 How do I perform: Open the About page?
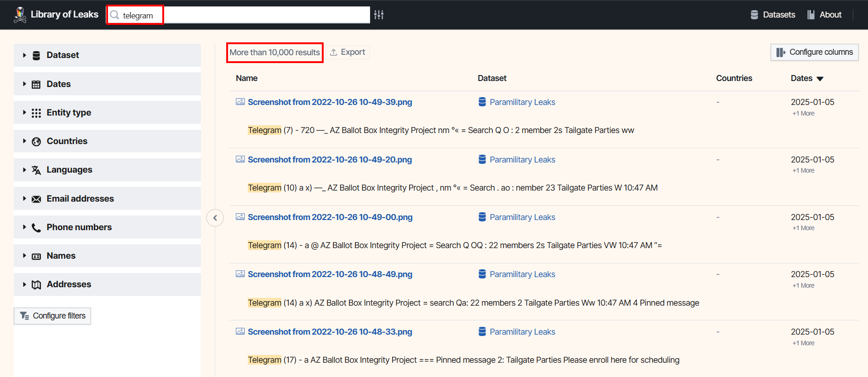coord(825,15)
